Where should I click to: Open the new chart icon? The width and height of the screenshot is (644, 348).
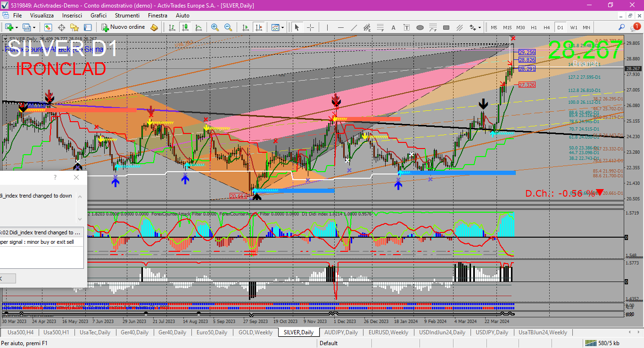point(9,27)
